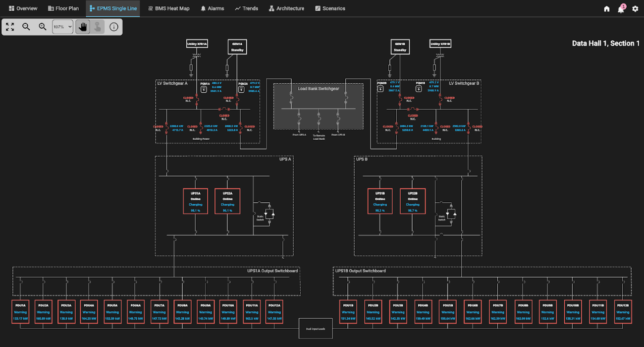Click the PQM2B power meter icon
Screen dimensions: 644x347
click(380, 89)
